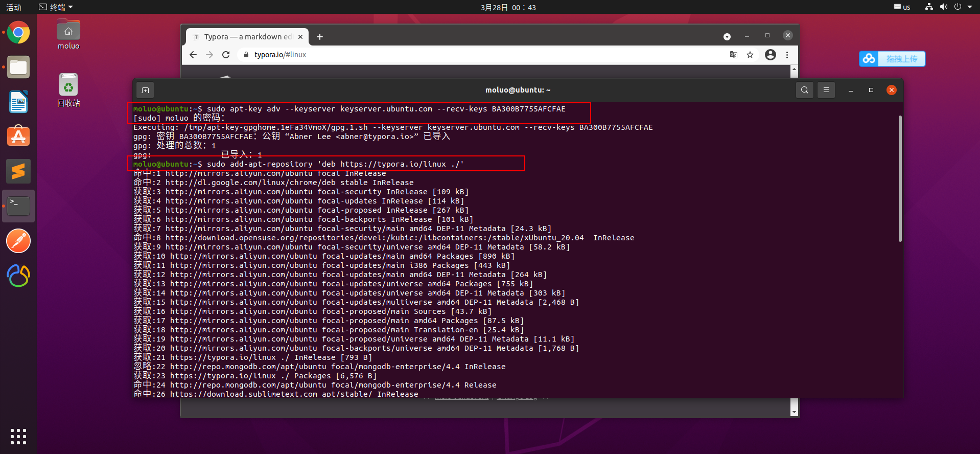Open Chrome's three-dot menu

787,55
